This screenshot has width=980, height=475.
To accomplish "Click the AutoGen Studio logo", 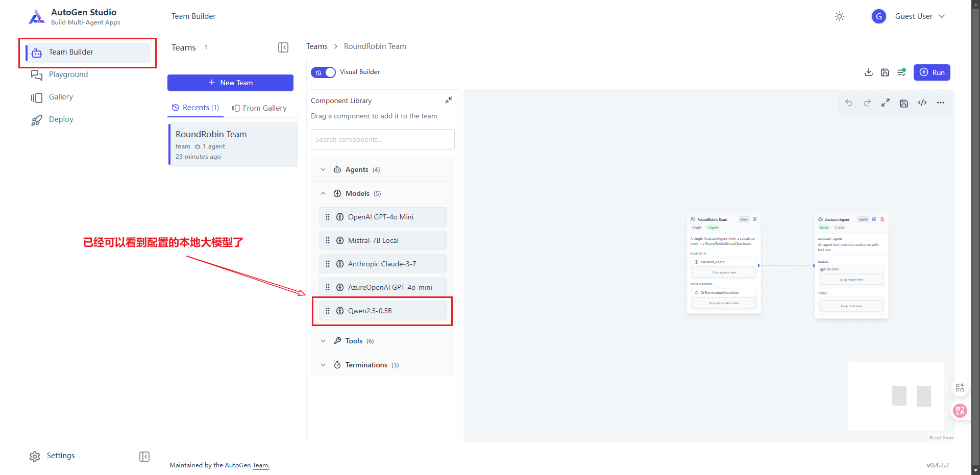I will tap(37, 17).
